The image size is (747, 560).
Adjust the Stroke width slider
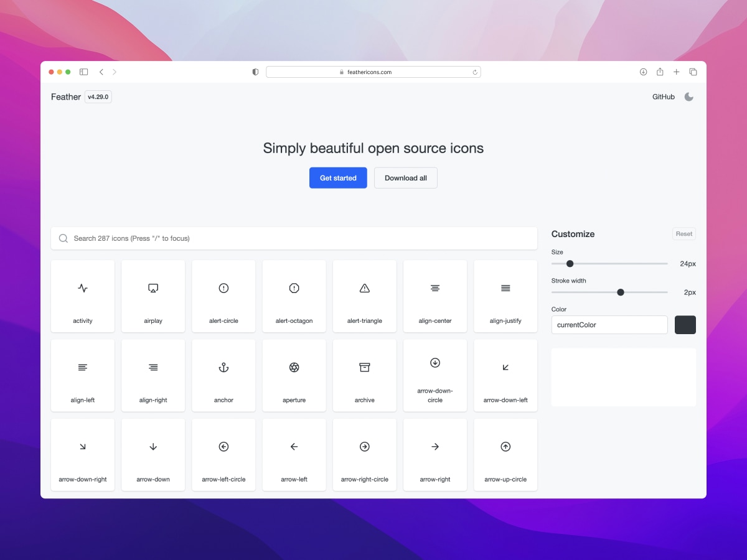(x=620, y=292)
